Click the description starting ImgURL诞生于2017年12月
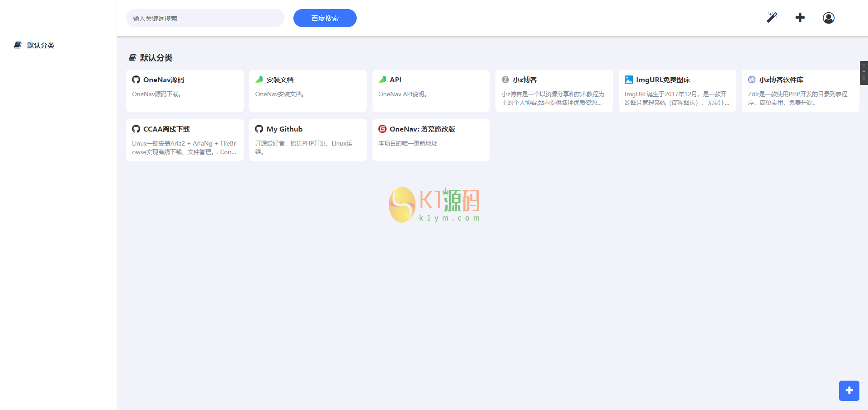Image resolution: width=868 pixels, height=410 pixels. click(677, 99)
